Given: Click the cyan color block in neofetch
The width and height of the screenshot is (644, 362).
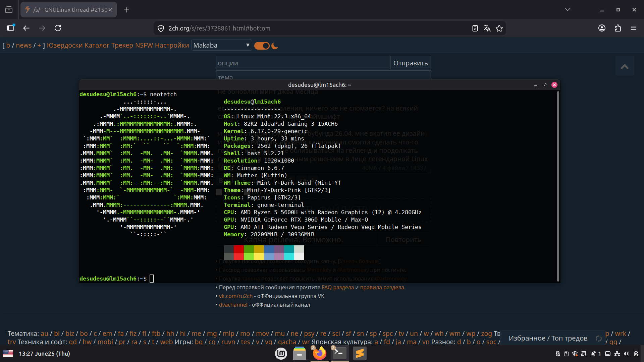Looking at the screenshot, I should [x=289, y=249].
